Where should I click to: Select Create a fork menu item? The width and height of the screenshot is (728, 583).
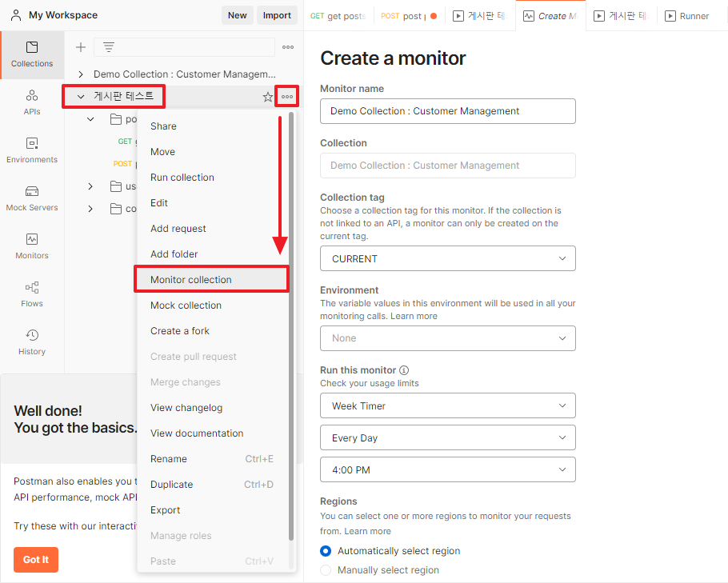click(213, 331)
